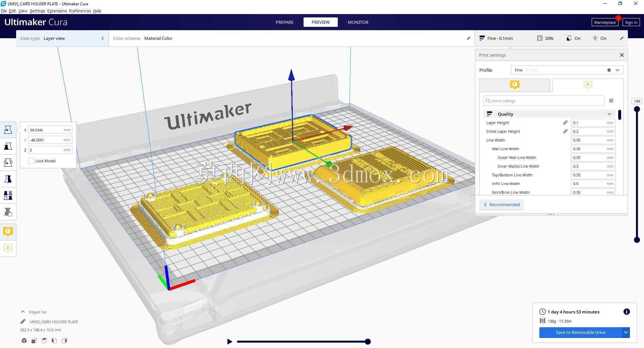Switch to the PREPARE stage

tap(284, 22)
